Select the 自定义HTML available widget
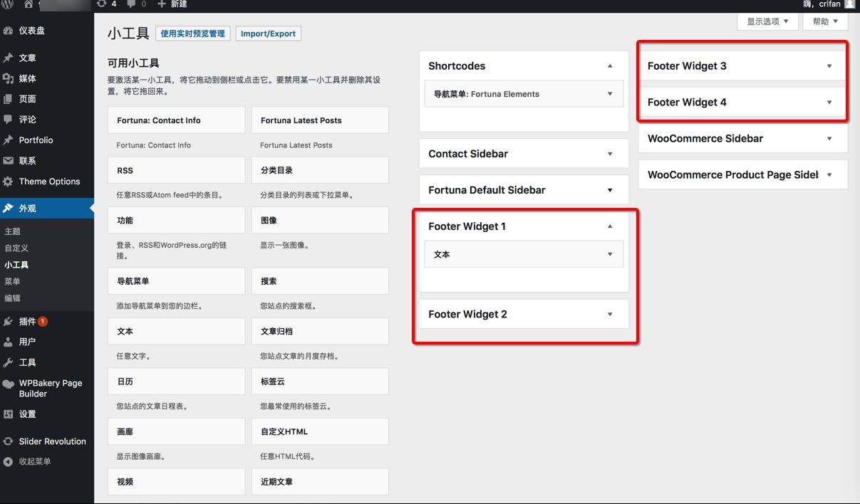This screenshot has width=860, height=504. coord(320,431)
